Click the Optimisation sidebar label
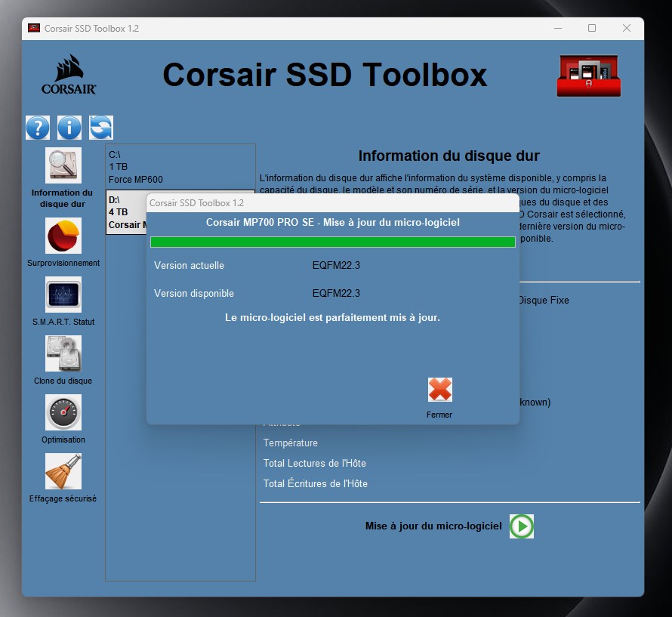This screenshot has width=672, height=617. click(x=63, y=440)
